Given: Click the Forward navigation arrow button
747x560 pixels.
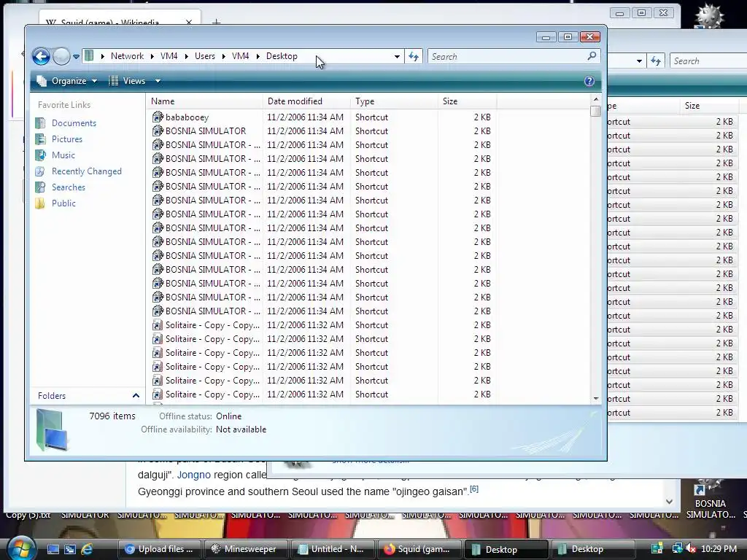Looking at the screenshot, I should (61, 57).
